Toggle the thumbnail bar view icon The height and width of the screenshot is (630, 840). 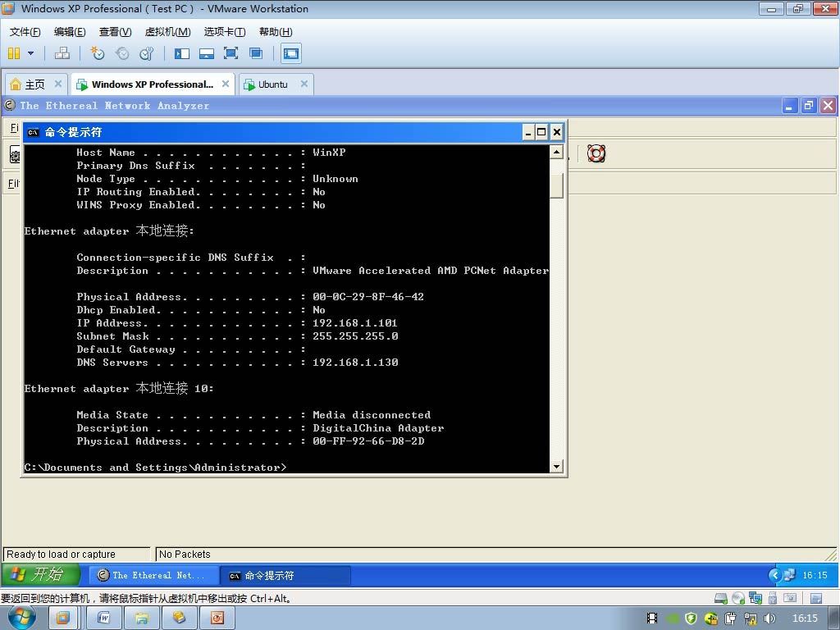(x=207, y=53)
